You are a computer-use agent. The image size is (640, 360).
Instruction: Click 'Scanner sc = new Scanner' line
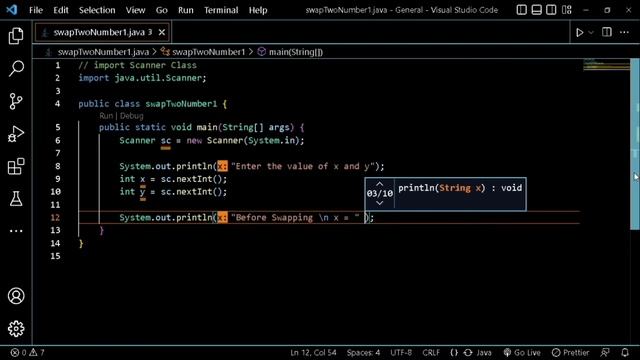212,140
